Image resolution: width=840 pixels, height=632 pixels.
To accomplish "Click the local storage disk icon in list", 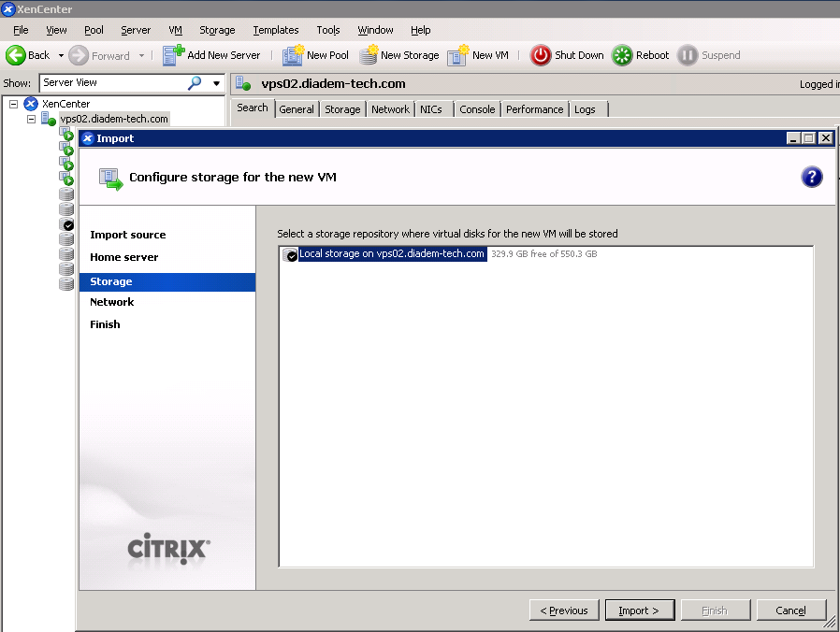I will [x=290, y=254].
